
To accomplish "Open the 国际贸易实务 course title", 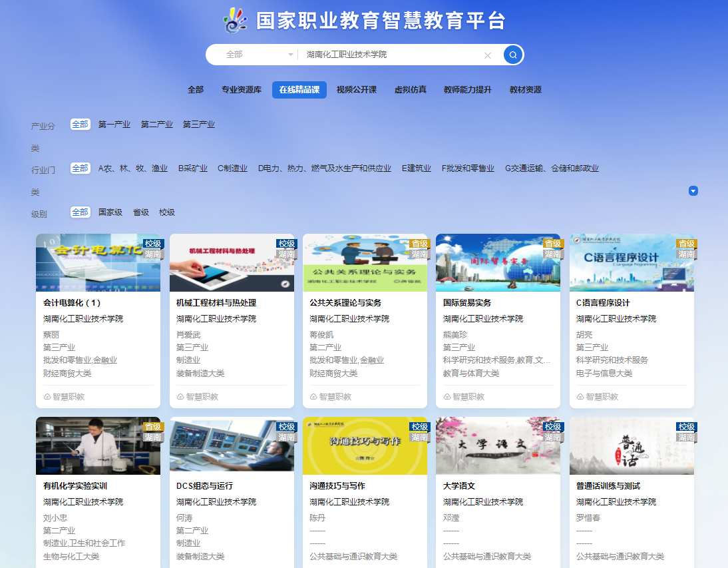I will point(467,303).
